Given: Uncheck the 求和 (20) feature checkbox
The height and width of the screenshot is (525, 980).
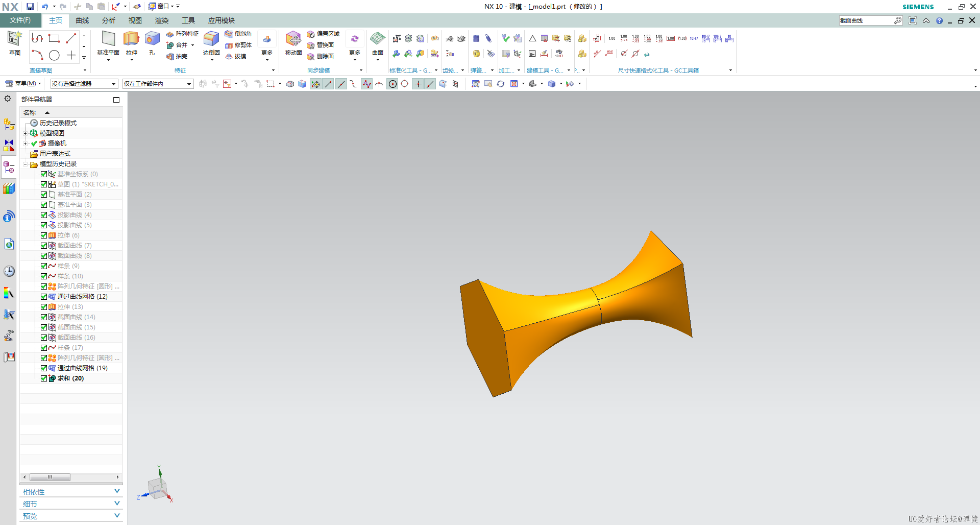Looking at the screenshot, I should (x=44, y=378).
